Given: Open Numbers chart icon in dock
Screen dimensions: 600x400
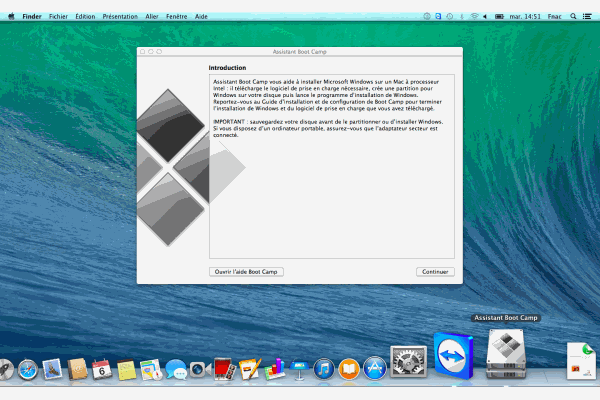Looking at the screenshot, I should (275, 369).
